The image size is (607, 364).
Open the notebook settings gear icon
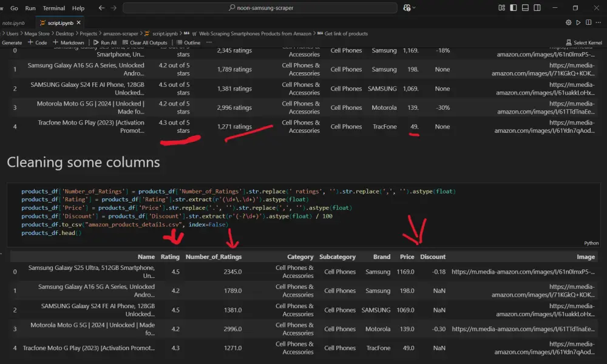point(569,22)
